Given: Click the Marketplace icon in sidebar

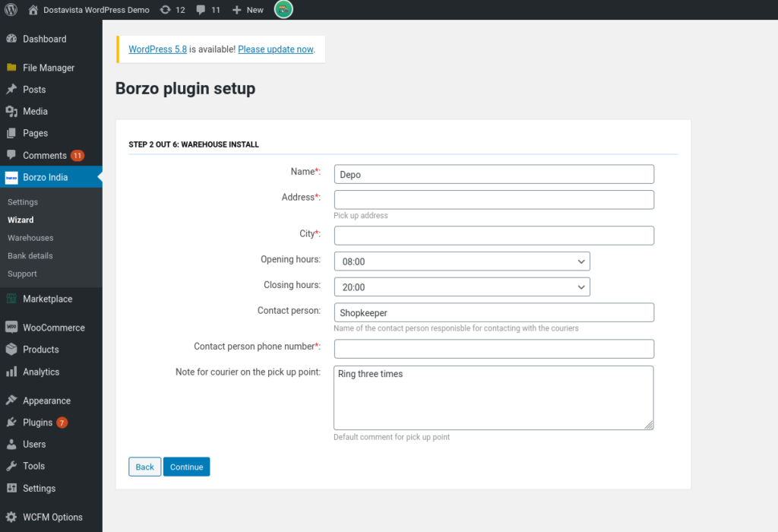Looking at the screenshot, I should tap(11, 299).
